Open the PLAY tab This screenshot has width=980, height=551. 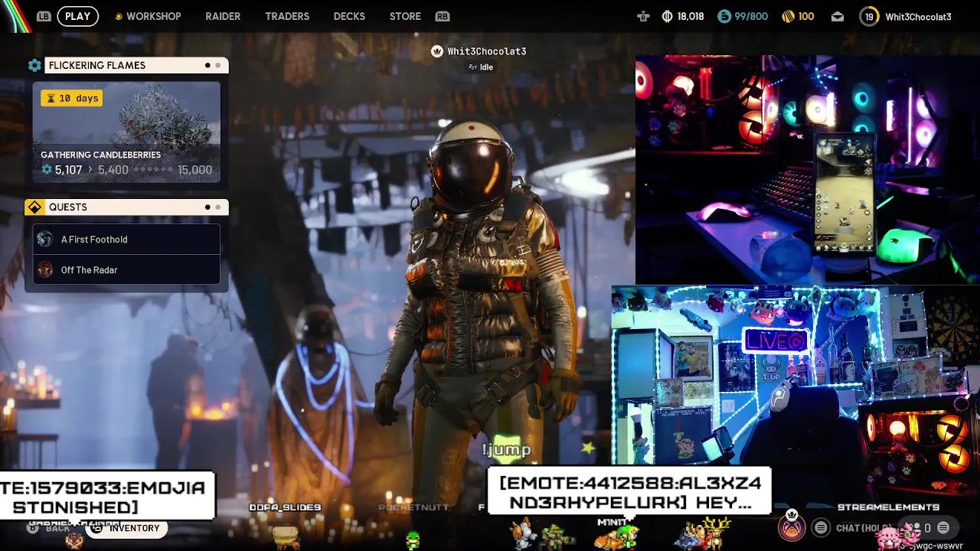pyautogui.click(x=77, y=16)
